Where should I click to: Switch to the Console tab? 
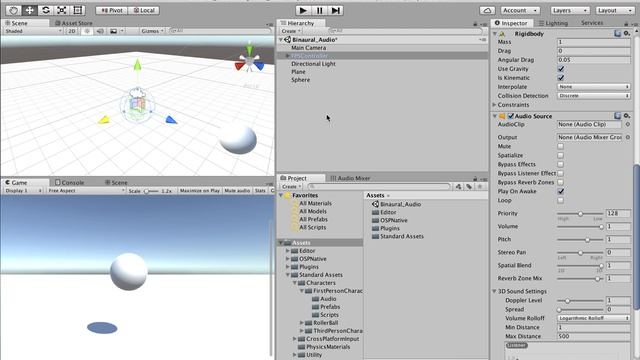click(x=69, y=182)
